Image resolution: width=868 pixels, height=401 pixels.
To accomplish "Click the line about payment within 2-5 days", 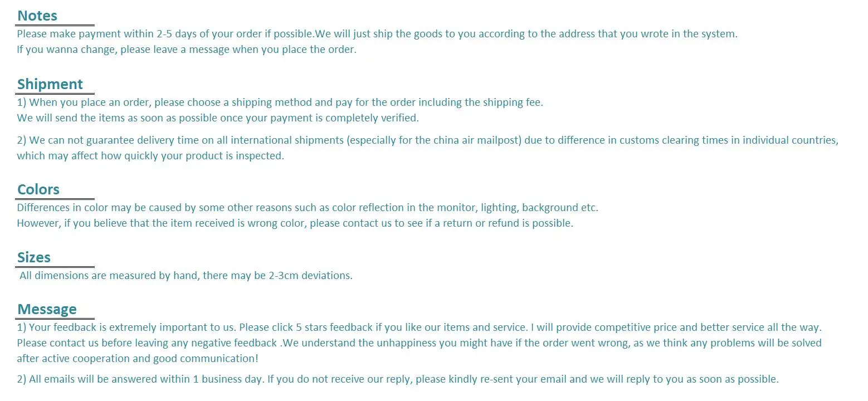I will [377, 34].
